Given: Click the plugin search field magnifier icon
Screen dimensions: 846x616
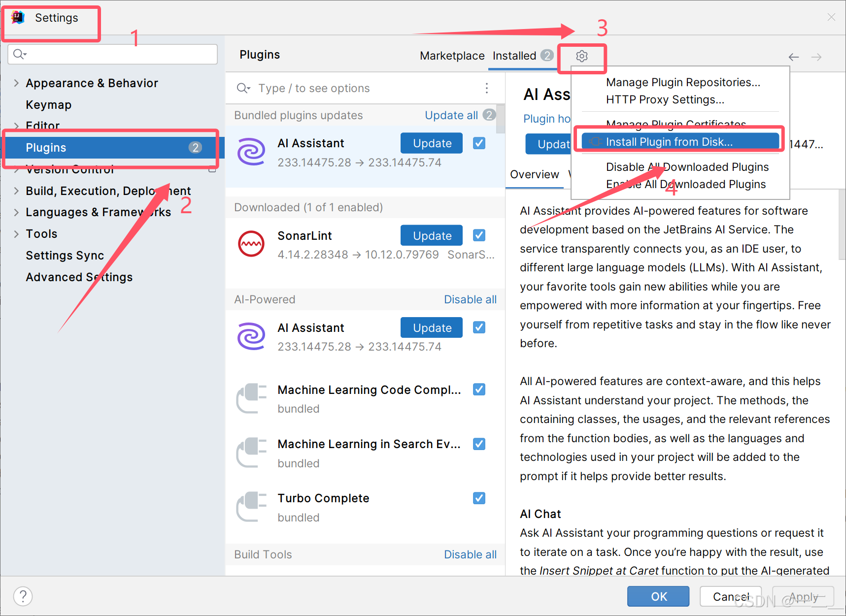Looking at the screenshot, I should pos(243,88).
